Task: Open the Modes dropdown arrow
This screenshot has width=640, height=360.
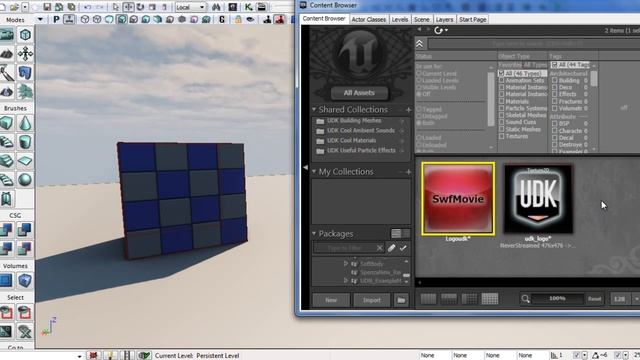Action: pos(40,20)
